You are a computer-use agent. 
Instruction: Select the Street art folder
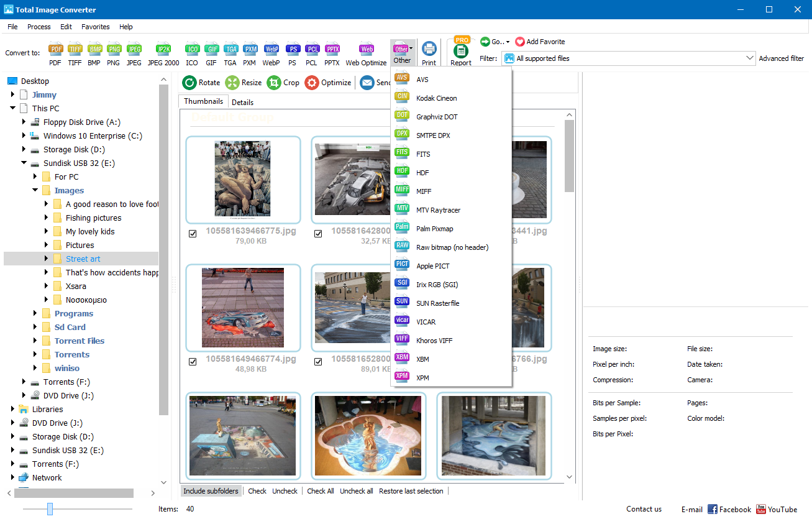click(83, 259)
